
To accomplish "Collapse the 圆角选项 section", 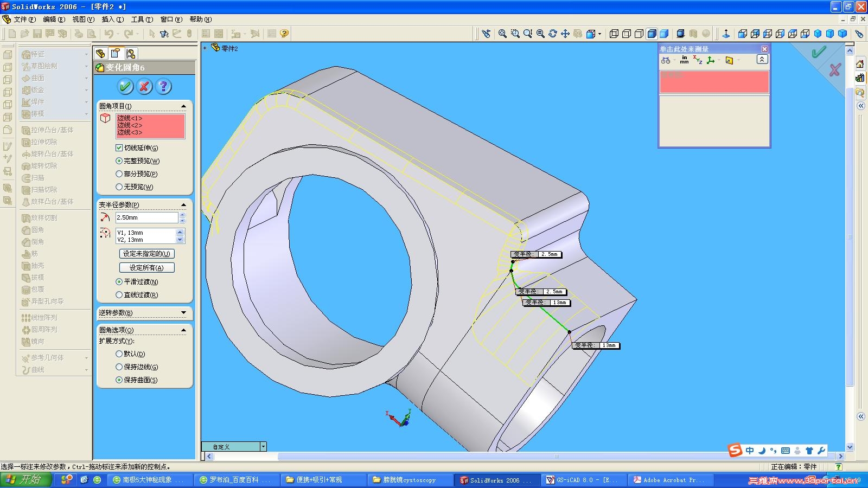I will [x=183, y=330].
